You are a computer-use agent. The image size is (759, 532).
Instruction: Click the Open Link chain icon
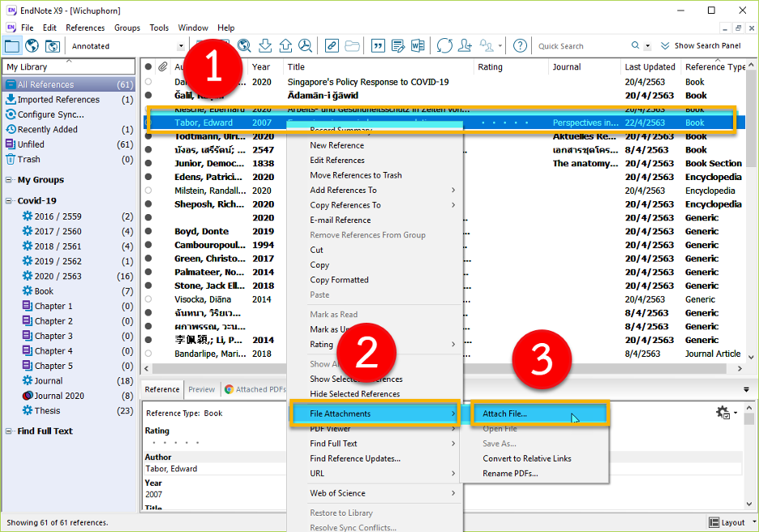pos(332,45)
